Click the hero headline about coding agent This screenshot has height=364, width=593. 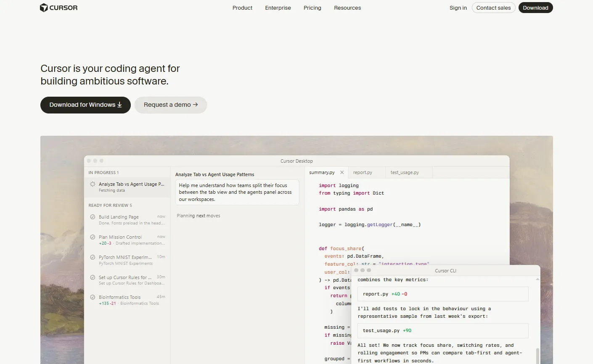[110, 75]
